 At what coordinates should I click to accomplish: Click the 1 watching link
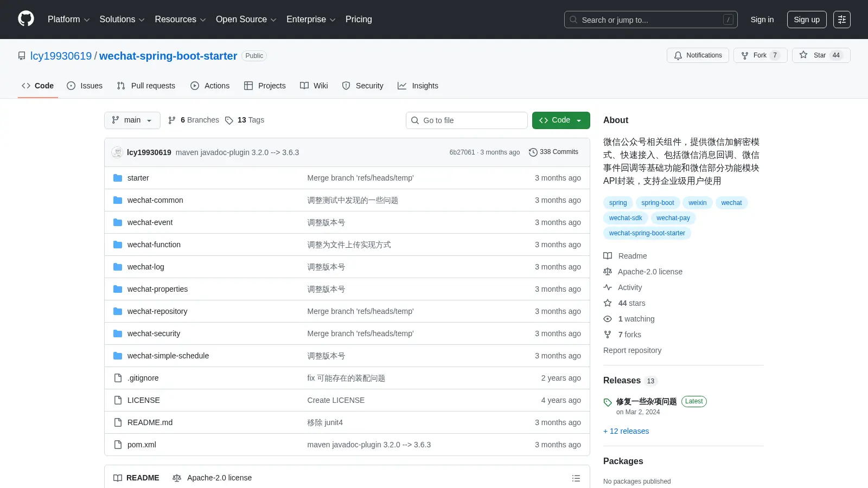(636, 319)
